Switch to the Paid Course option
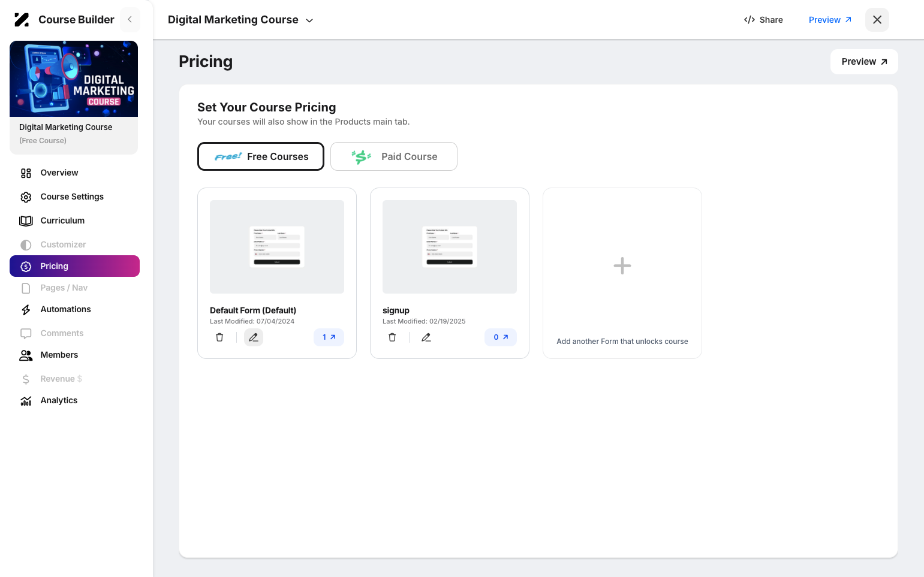The image size is (924, 577). 394,156
